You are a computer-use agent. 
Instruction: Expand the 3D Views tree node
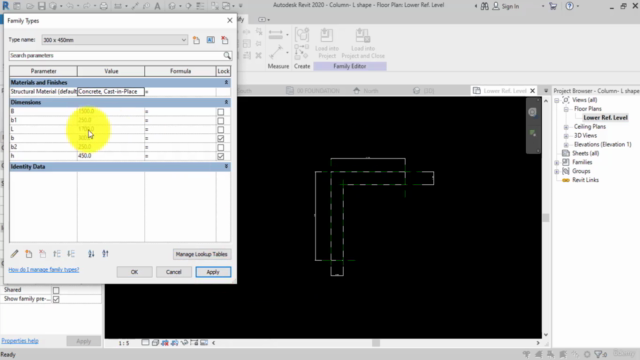tap(566, 136)
